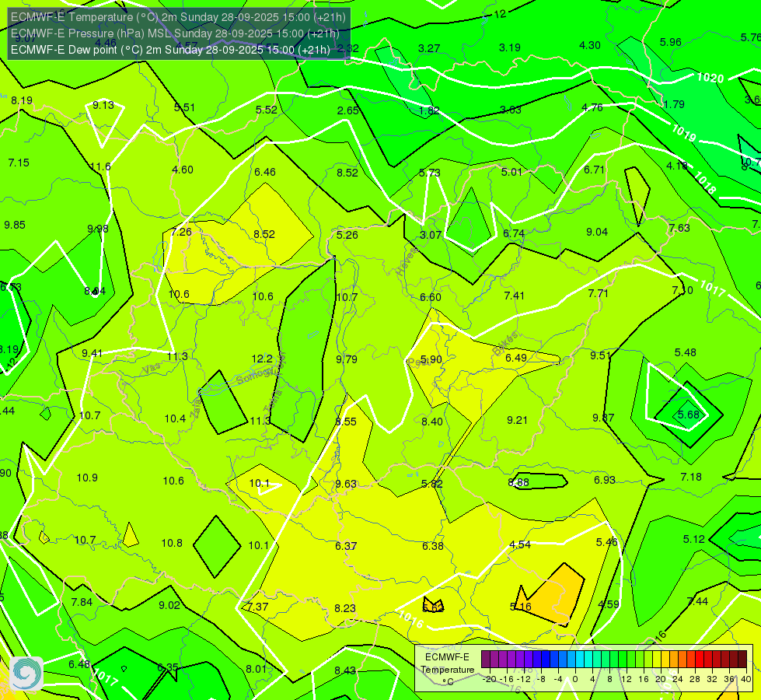761x700 pixels.
Task: Click the 1.82 dew point value
Action: click(429, 110)
